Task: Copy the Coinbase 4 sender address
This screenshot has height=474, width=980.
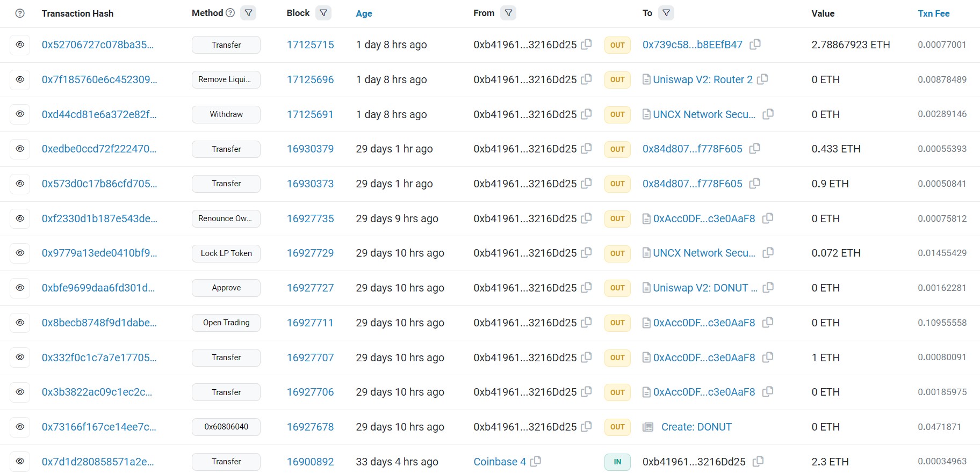Action: [x=536, y=462]
